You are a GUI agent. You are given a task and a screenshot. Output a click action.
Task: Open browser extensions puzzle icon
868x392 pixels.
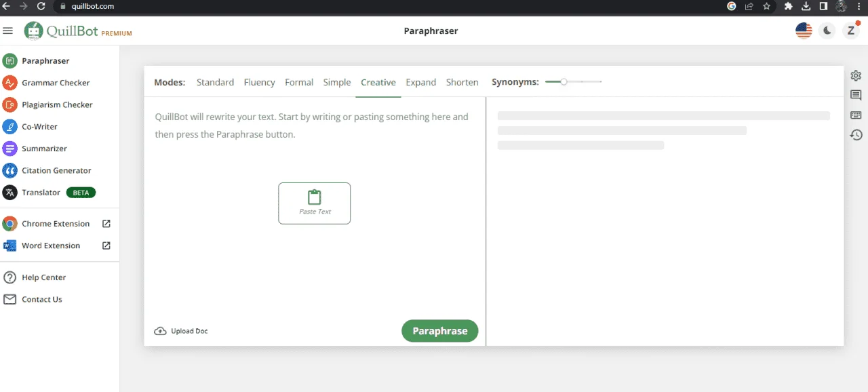click(789, 6)
